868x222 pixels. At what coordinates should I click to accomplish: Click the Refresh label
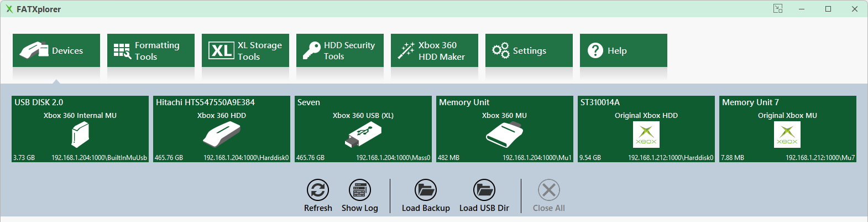(x=318, y=208)
